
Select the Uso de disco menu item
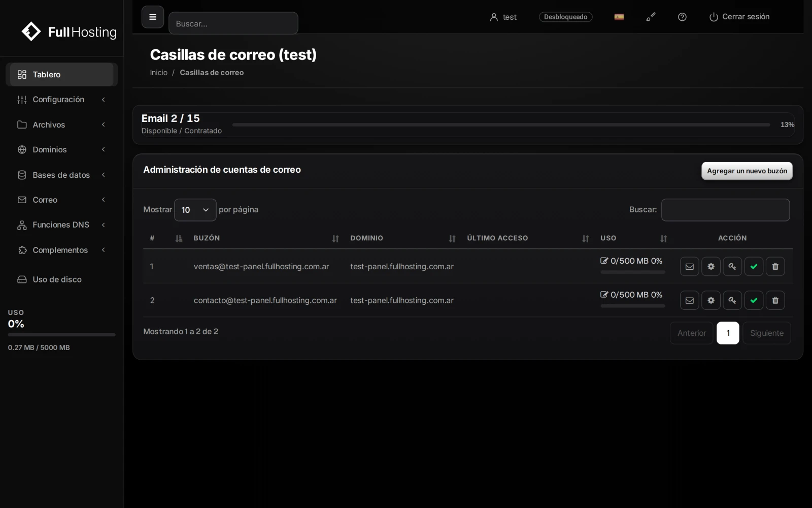[x=61, y=279]
